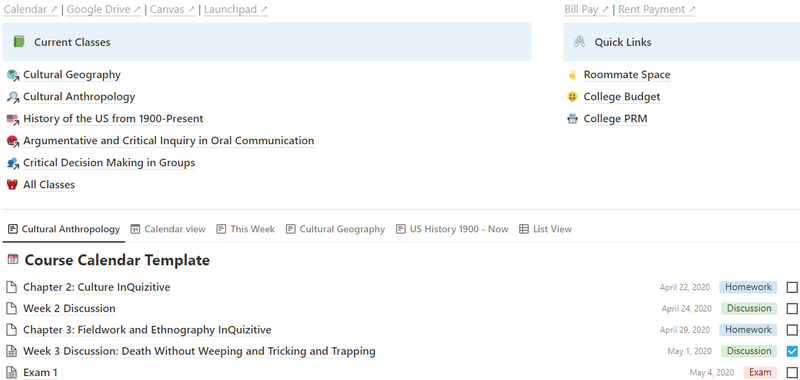Open Chapter 3: Fieldwork and Ethnography InQuizitive entry
This screenshot has width=800, height=380.
click(147, 330)
